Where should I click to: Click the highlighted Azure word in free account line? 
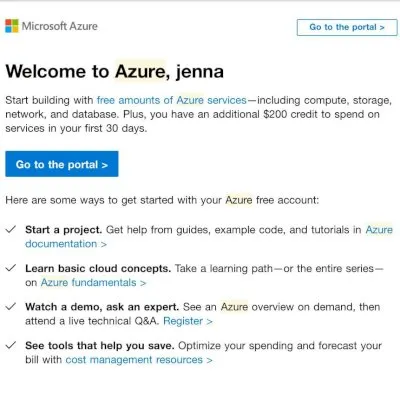(x=239, y=200)
